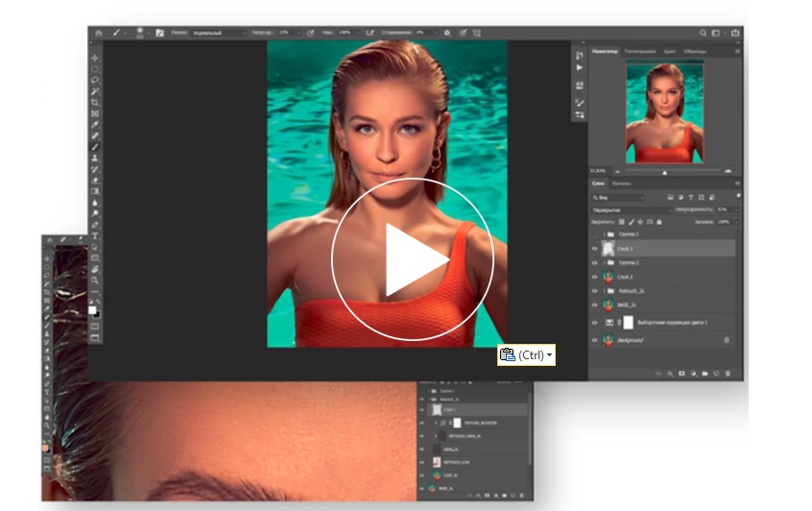
Task: Select the Type (T) tool
Action: (x=95, y=235)
